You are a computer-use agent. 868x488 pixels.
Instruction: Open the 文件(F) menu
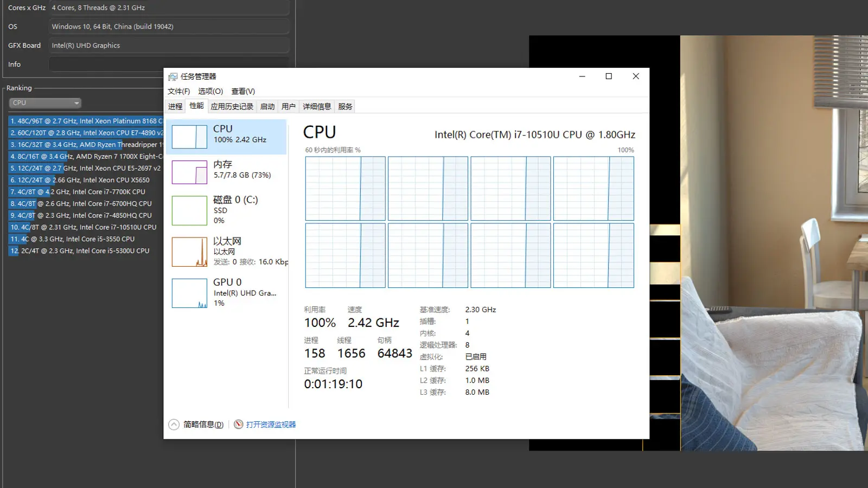point(178,91)
